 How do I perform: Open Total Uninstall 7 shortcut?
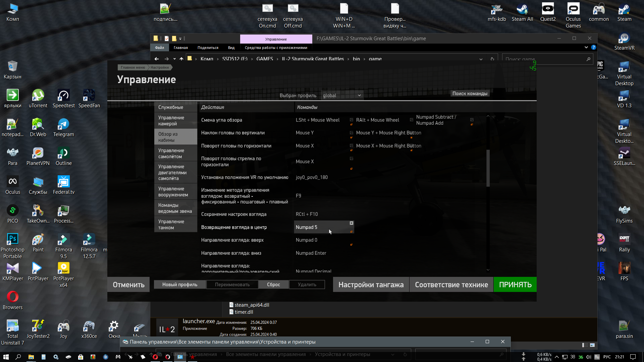pyautogui.click(x=13, y=333)
